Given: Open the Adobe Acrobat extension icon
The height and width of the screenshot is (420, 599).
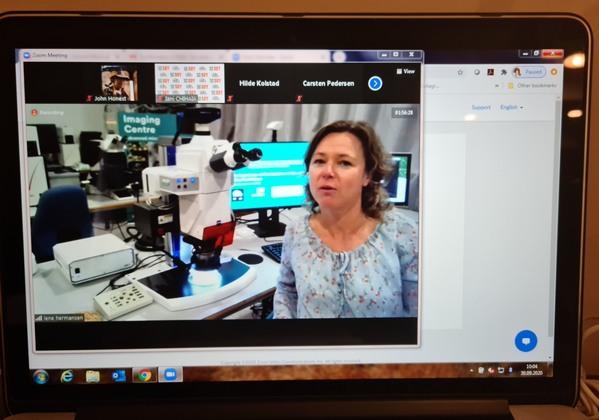Looking at the screenshot, I should point(491,72).
